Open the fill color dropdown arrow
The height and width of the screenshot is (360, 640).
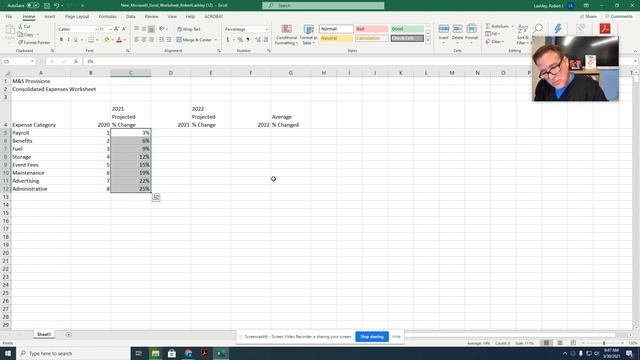[x=112, y=40]
